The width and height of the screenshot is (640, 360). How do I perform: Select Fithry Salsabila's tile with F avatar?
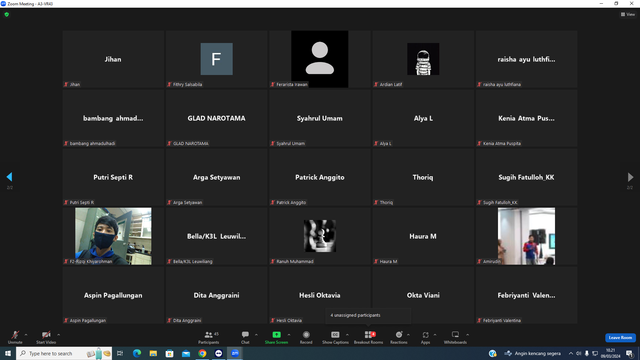pyautogui.click(x=216, y=59)
